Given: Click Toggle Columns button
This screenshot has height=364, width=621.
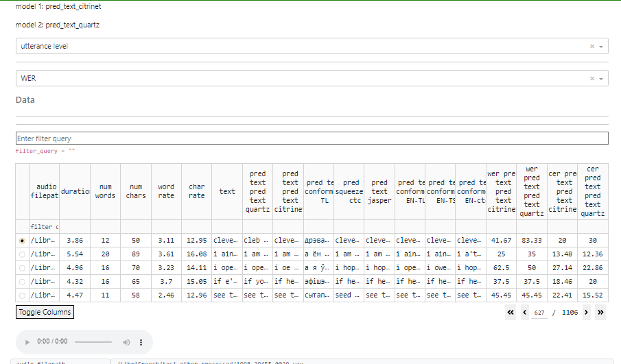Looking at the screenshot, I should [44, 312].
